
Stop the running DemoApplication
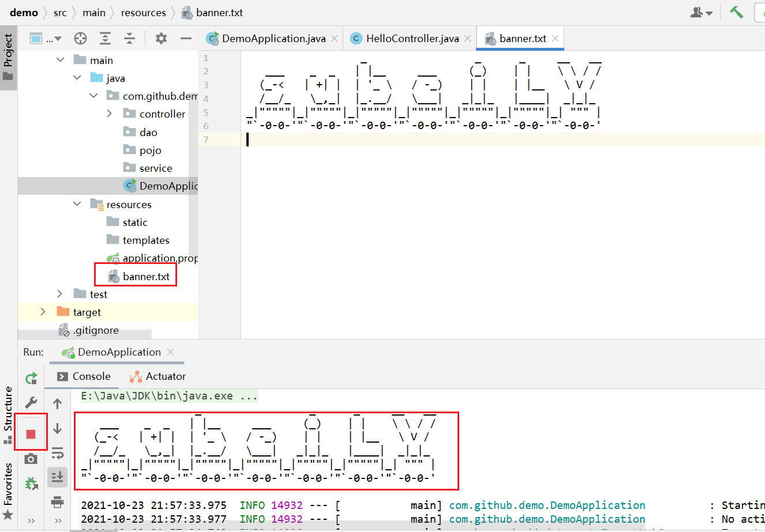point(31,433)
